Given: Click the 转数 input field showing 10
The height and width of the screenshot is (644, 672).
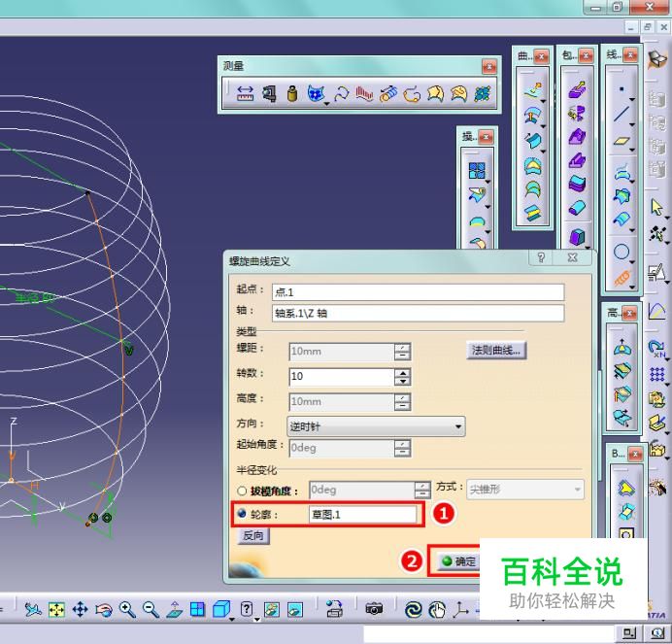Looking at the screenshot, I should point(342,377).
